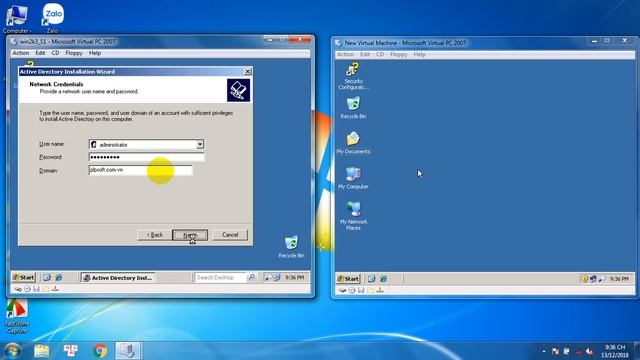The image size is (640, 360).
Task: Open Edit menu in New Virtual Machine window
Action: [364, 54]
